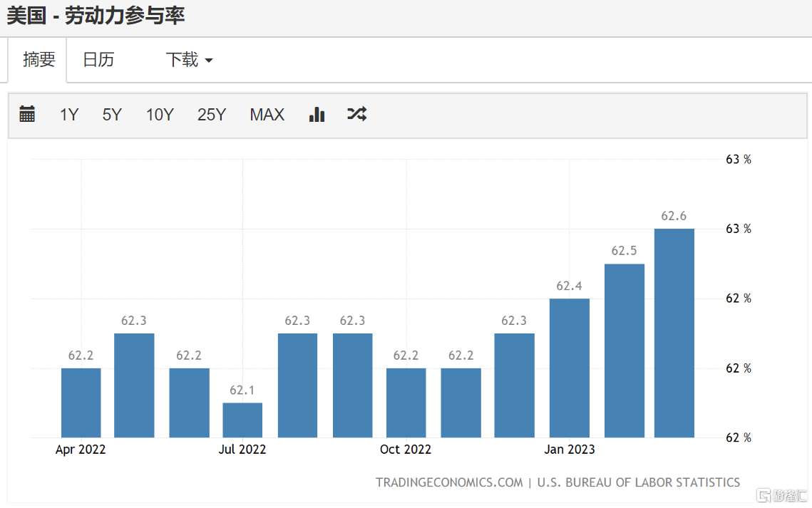Click the 62.1 lowest bar
812x508 pixels.
click(242, 420)
